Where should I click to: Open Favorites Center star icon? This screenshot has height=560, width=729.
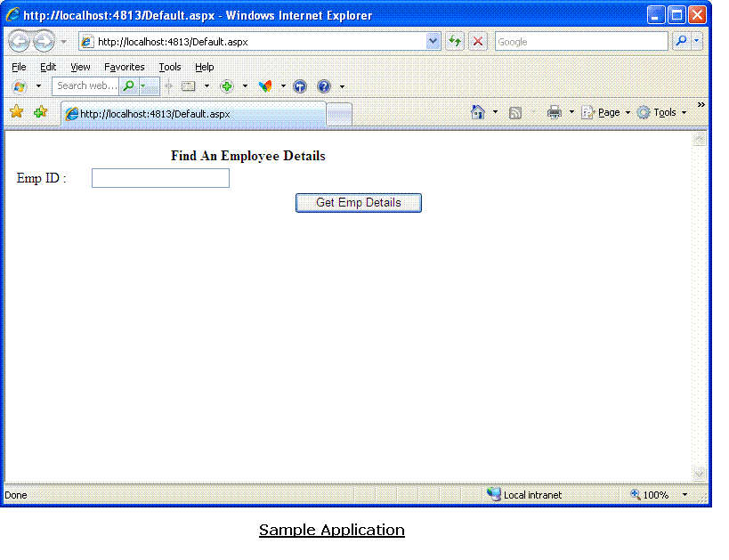coord(16,111)
